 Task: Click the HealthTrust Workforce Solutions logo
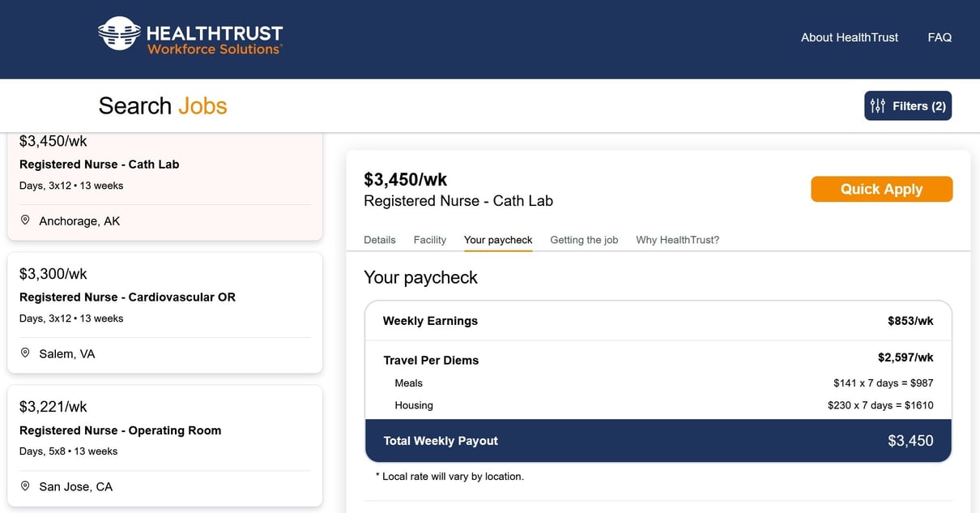click(x=190, y=36)
